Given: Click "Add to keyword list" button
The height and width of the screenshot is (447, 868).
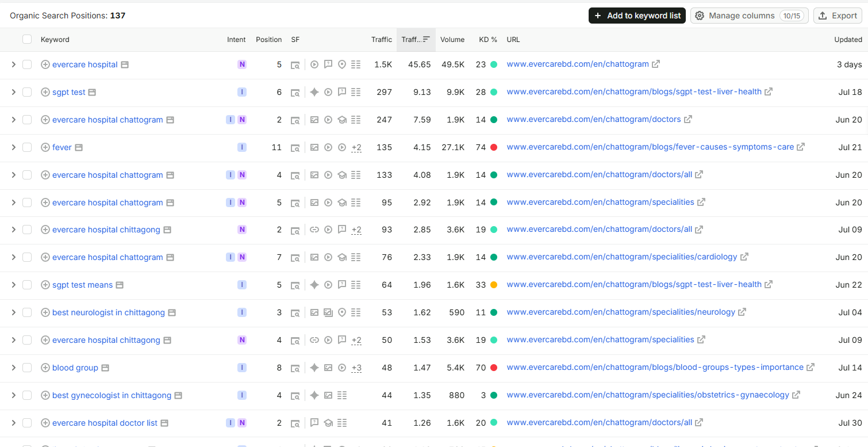Looking at the screenshot, I should [637, 16].
